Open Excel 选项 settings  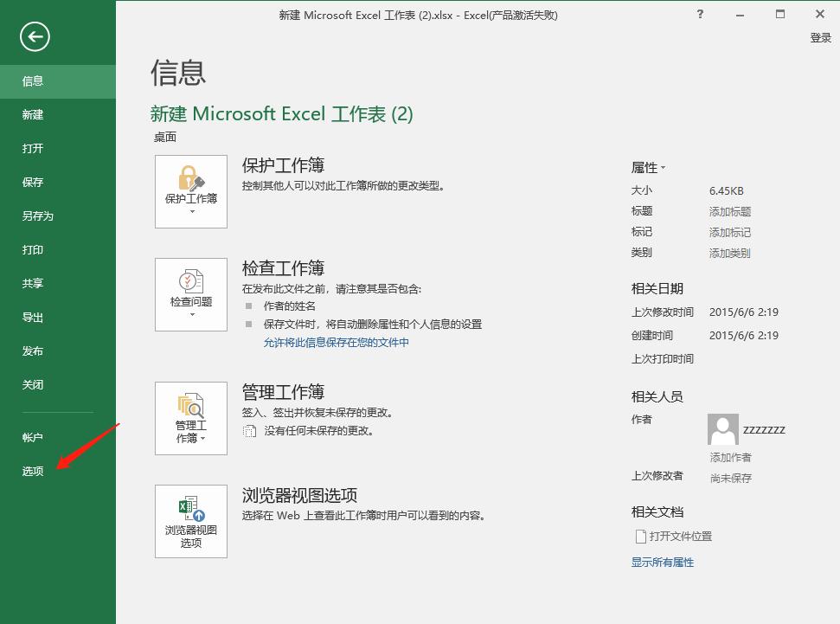pyautogui.click(x=32, y=471)
